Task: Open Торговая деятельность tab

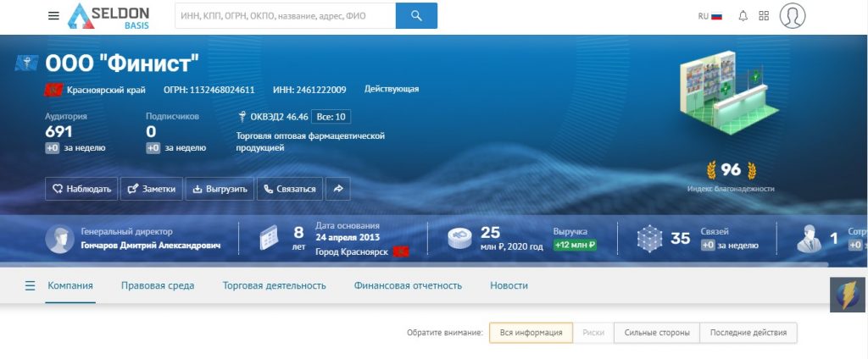Action: coord(275,286)
